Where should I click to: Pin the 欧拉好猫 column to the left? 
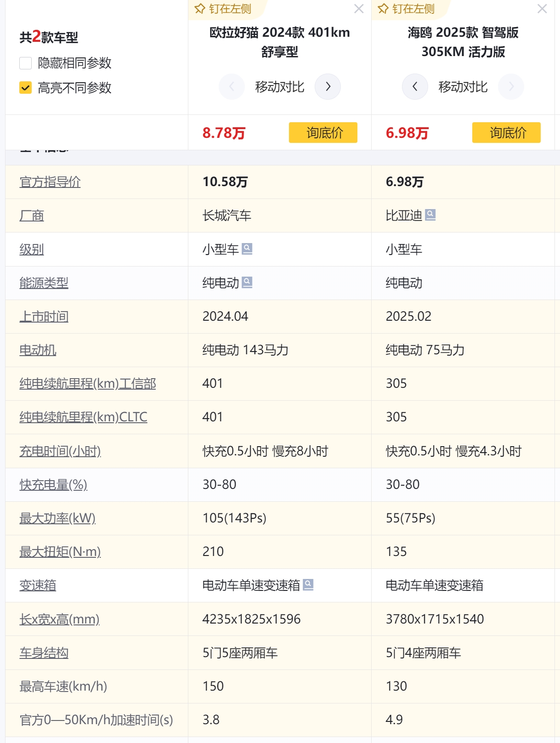(223, 9)
